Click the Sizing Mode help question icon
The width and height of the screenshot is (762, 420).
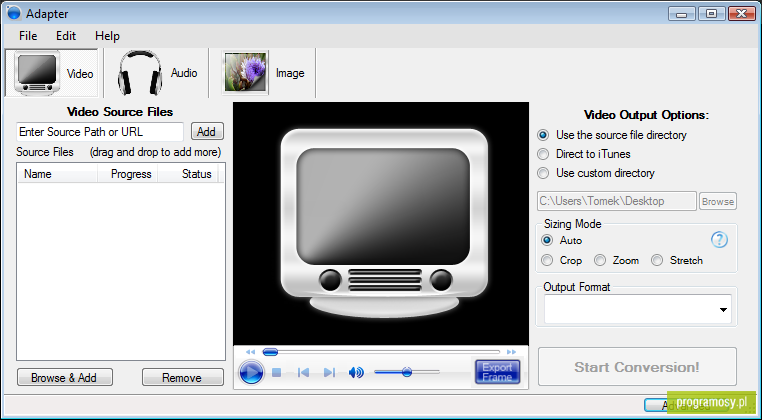click(x=719, y=240)
